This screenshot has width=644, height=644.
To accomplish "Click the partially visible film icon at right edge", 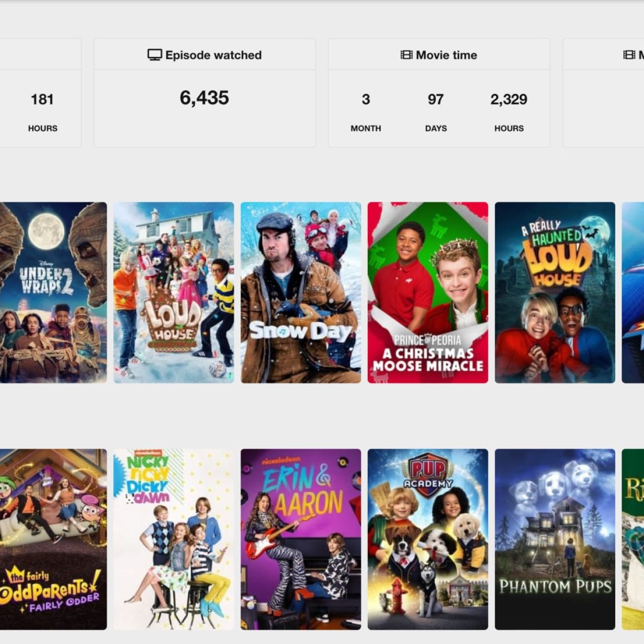I will (629, 55).
